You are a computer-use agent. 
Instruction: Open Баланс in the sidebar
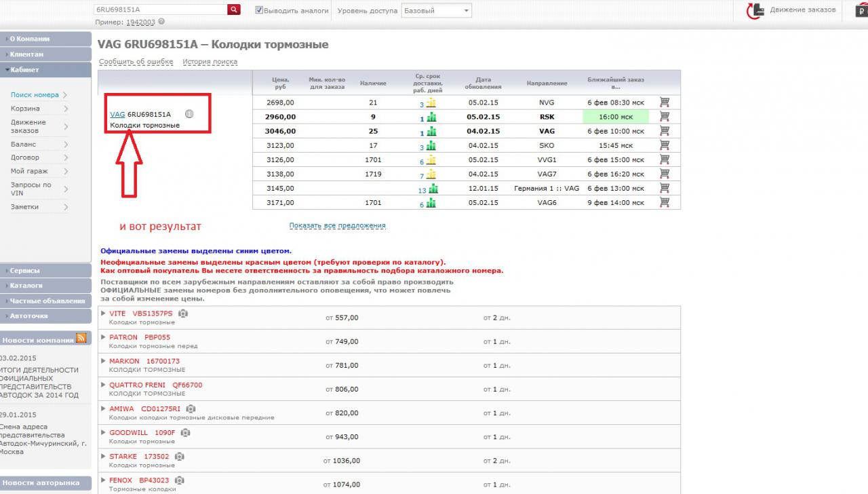[24, 144]
